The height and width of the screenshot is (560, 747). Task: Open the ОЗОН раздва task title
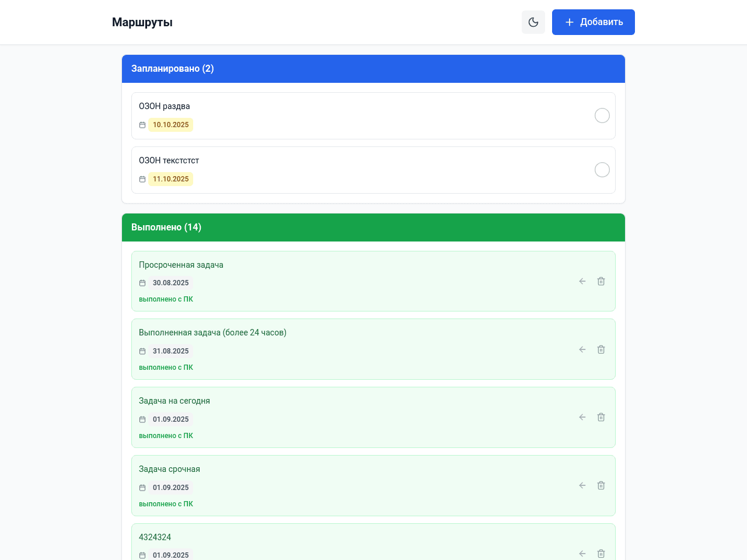pos(165,106)
